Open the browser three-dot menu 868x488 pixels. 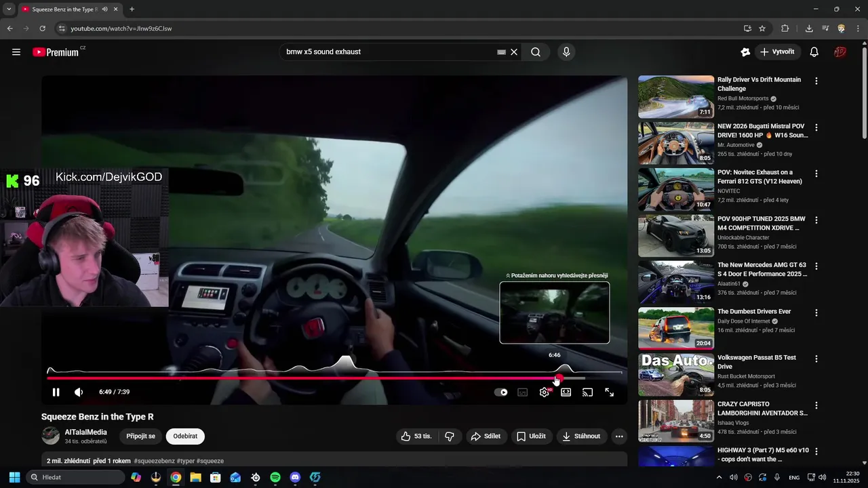coord(857,28)
